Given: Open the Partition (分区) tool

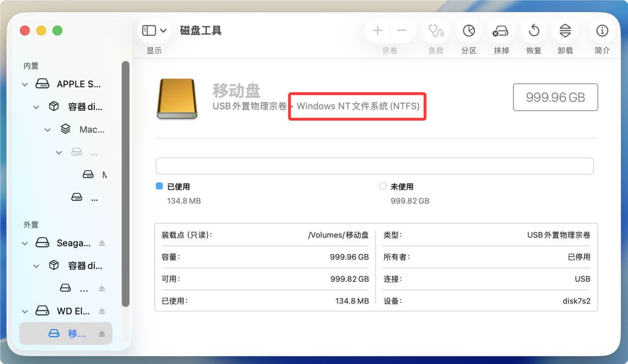Looking at the screenshot, I should pos(468,30).
